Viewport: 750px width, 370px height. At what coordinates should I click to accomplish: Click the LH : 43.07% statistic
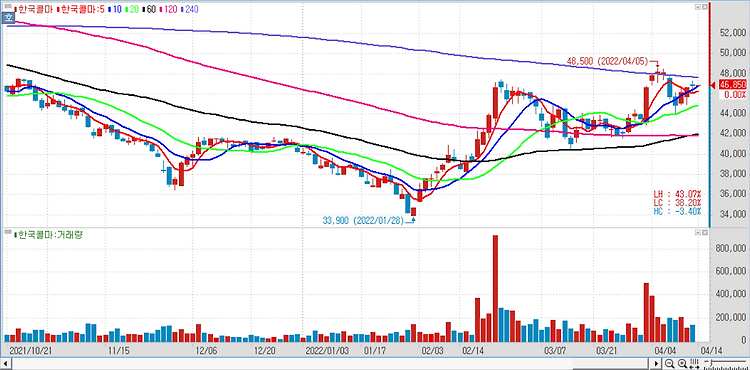click(677, 194)
